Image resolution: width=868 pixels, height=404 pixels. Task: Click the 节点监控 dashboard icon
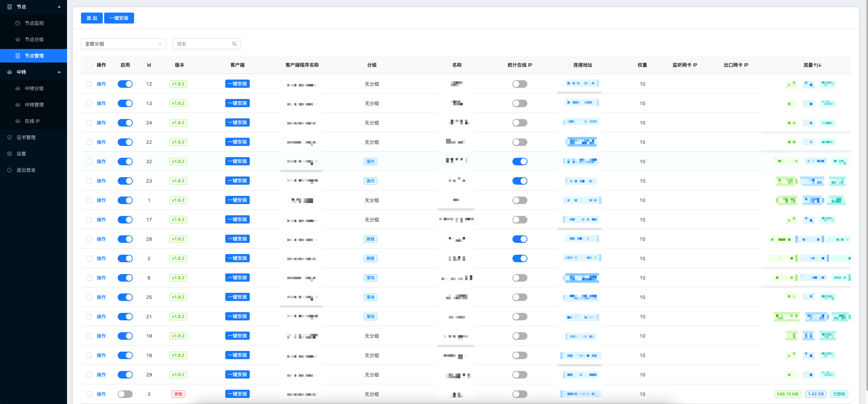tap(18, 23)
